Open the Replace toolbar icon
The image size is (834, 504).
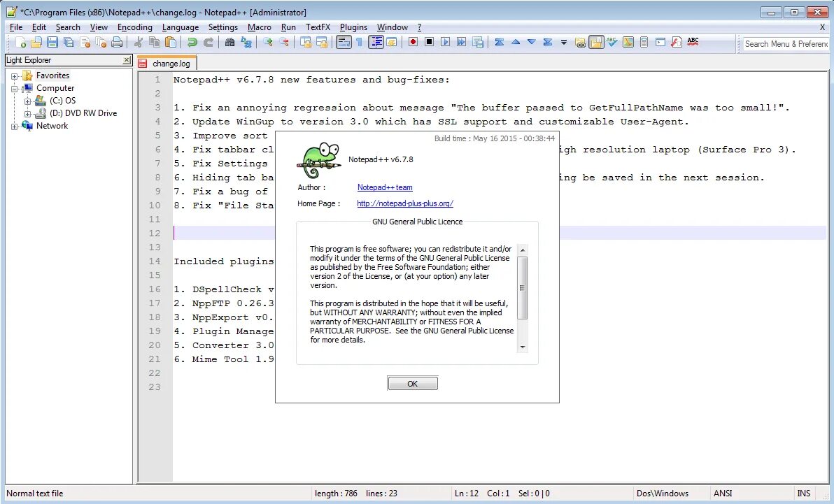pyautogui.click(x=246, y=42)
